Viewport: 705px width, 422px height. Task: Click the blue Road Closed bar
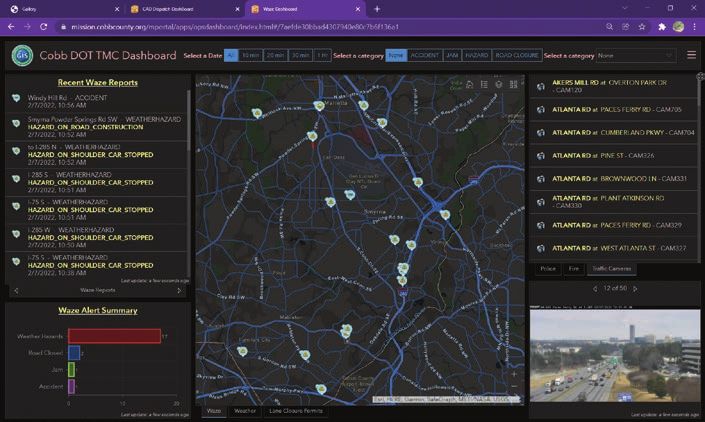74,353
